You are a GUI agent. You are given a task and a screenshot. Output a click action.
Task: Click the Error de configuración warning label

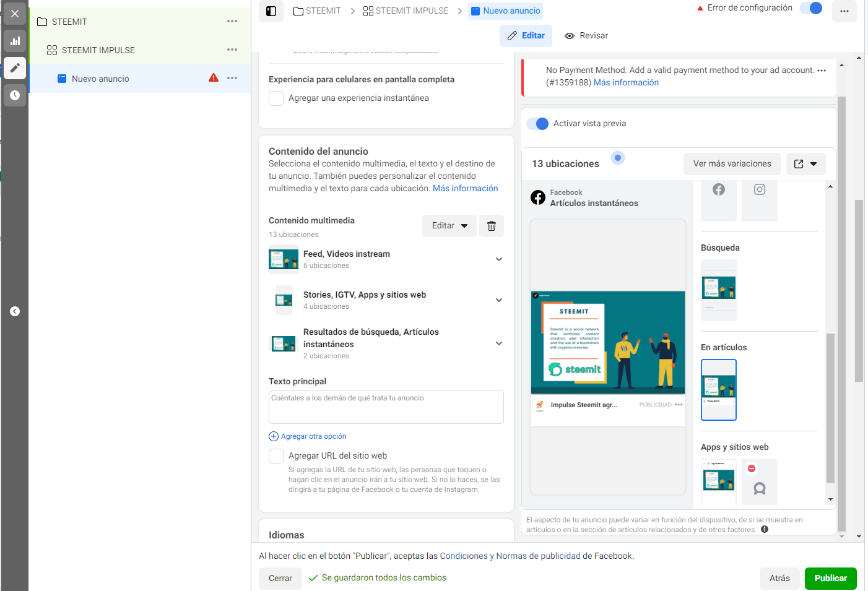(x=744, y=8)
